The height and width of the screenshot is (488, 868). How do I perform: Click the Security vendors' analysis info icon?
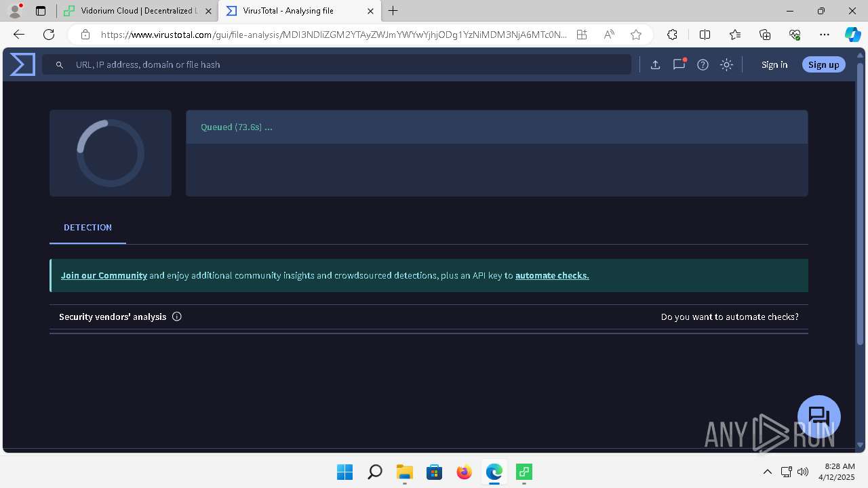coord(177,317)
